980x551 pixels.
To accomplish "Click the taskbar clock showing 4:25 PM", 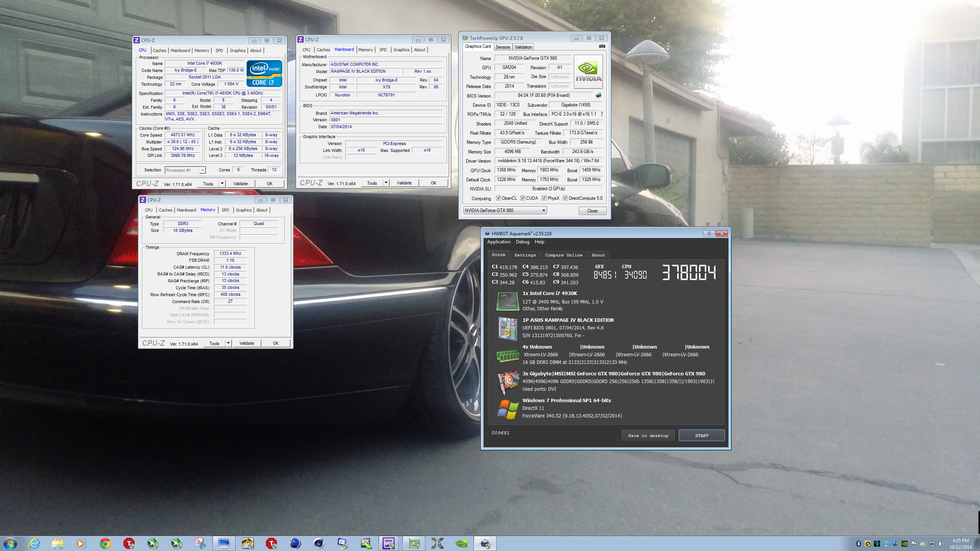I will (960, 544).
